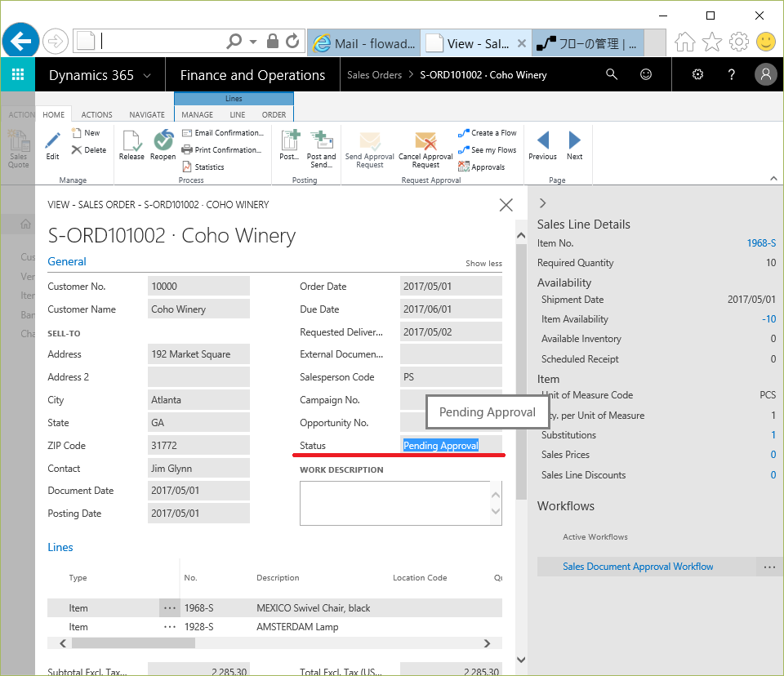784x676 pixels.
Task: Open Dynamics settings gear
Action: [697, 74]
